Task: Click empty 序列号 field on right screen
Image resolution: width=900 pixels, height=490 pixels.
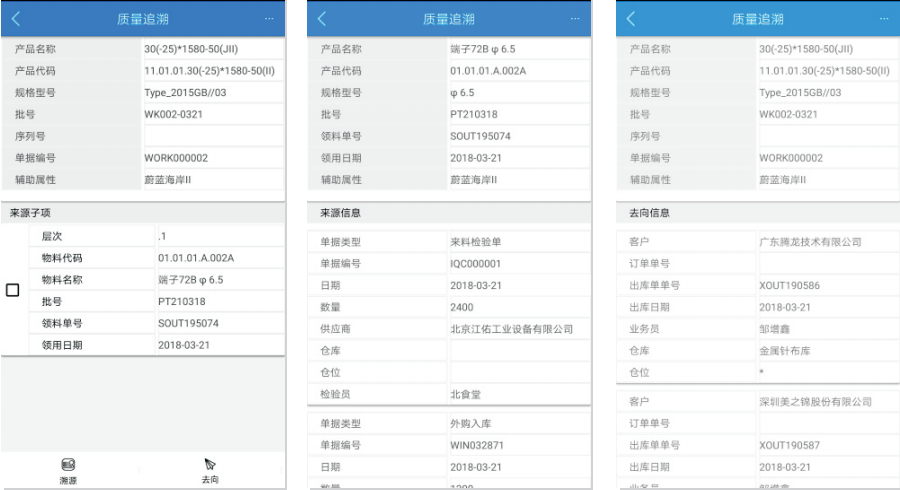Action: (822, 136)
